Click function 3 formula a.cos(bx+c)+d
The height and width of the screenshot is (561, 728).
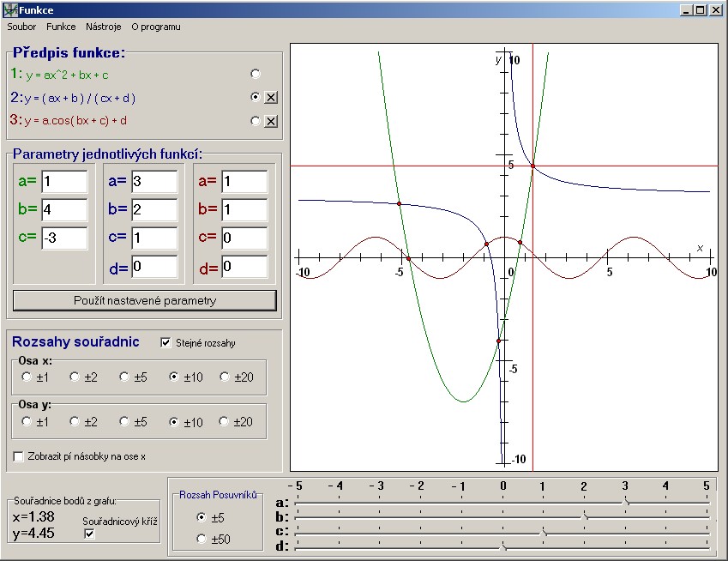coord(75,121)
